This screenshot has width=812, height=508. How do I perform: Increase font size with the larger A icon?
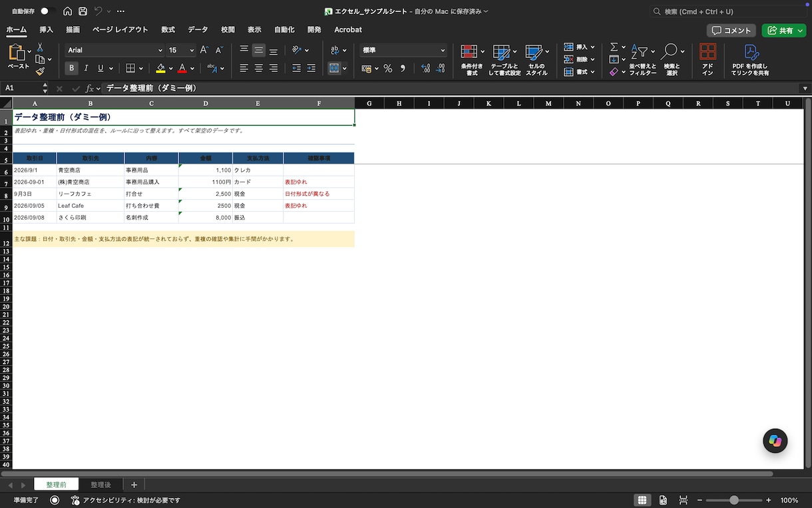tap(204, 50)
